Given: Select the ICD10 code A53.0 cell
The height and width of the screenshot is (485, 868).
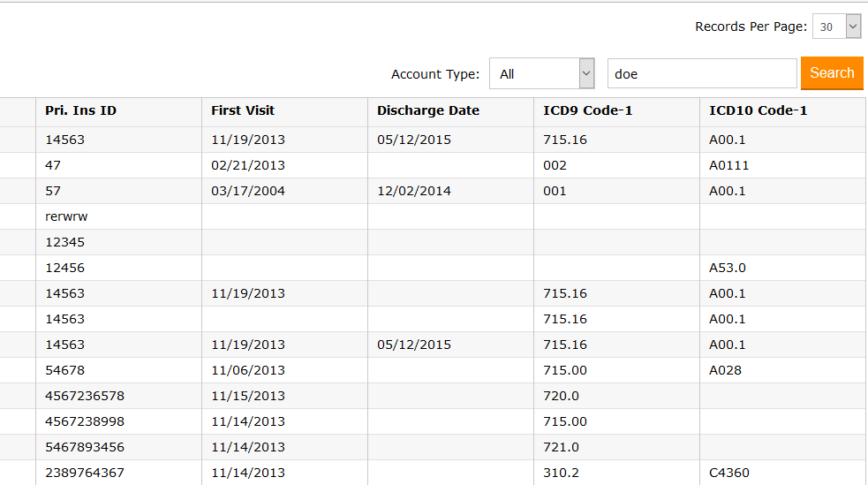Looking at the screenshot, I should [728, 268].
